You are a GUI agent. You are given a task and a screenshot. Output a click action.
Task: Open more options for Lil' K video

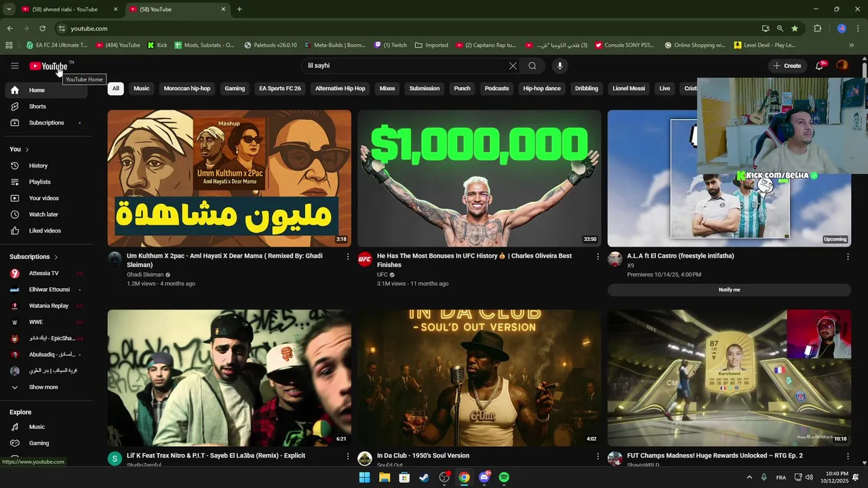[348, 456]
